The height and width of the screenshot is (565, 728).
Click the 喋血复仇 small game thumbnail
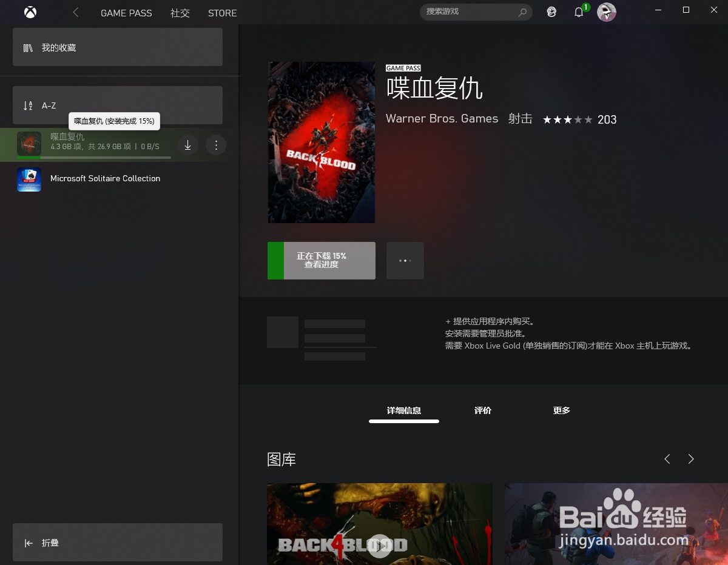[x=29, y=144]
